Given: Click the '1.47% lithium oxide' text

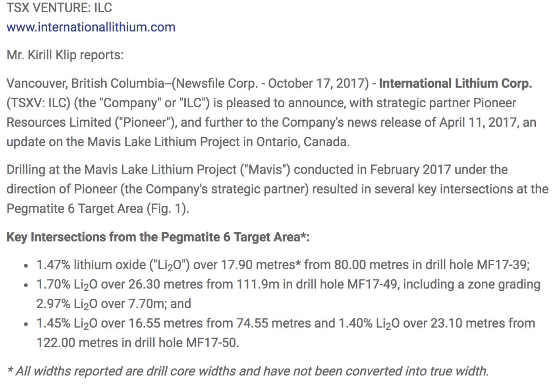Looking at the screenshot, I should click(91, 265).
